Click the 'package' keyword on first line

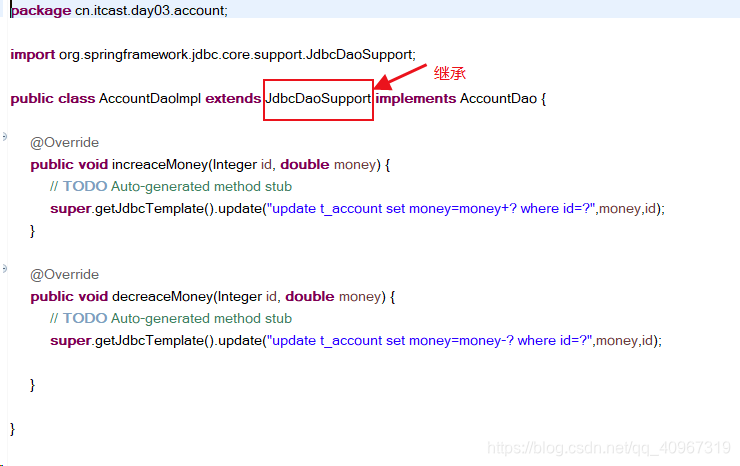[x=41, y=10]
